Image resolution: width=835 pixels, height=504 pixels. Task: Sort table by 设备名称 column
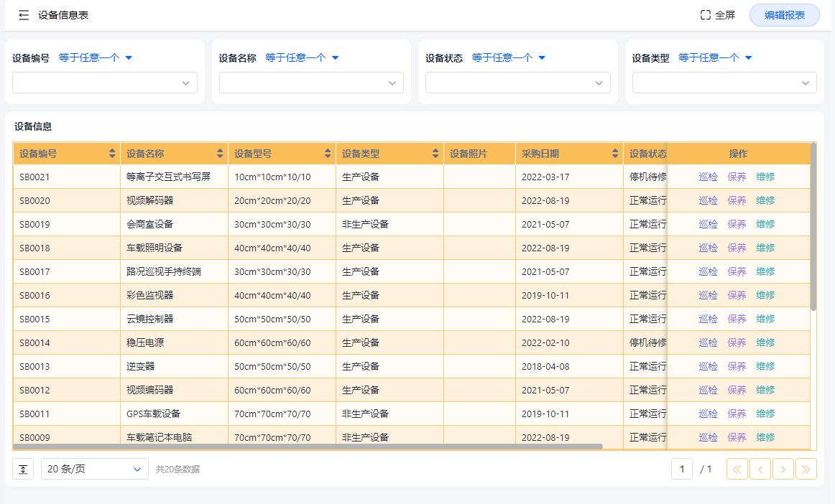coord(219,153)
